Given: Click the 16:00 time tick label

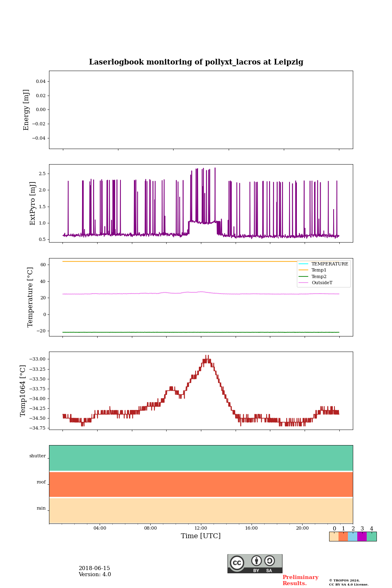Looking at the screenshot, I should point(252,528).
